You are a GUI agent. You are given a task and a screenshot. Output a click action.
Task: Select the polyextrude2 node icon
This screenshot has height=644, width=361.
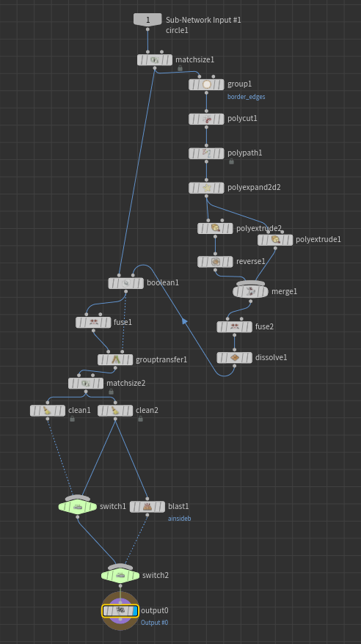click(215, 228)
